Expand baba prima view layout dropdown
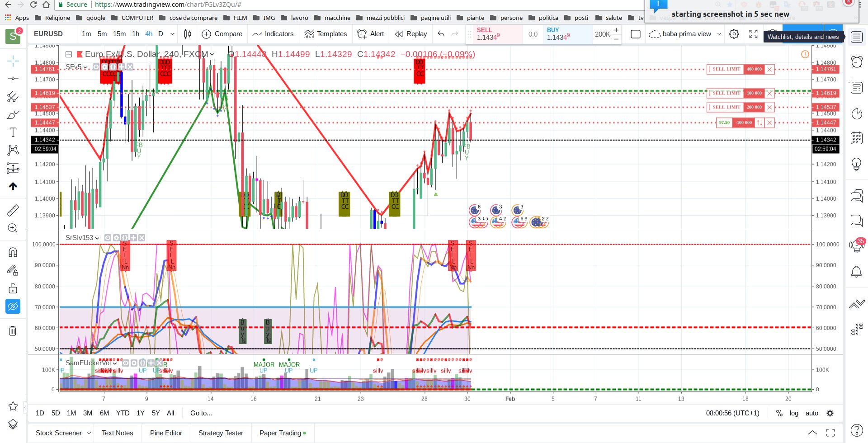The image size is (868, 443). click(x=719, y=34)
